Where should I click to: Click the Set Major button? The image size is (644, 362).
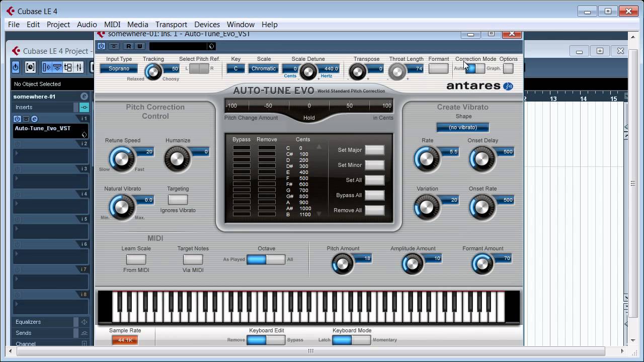point(374,150)
